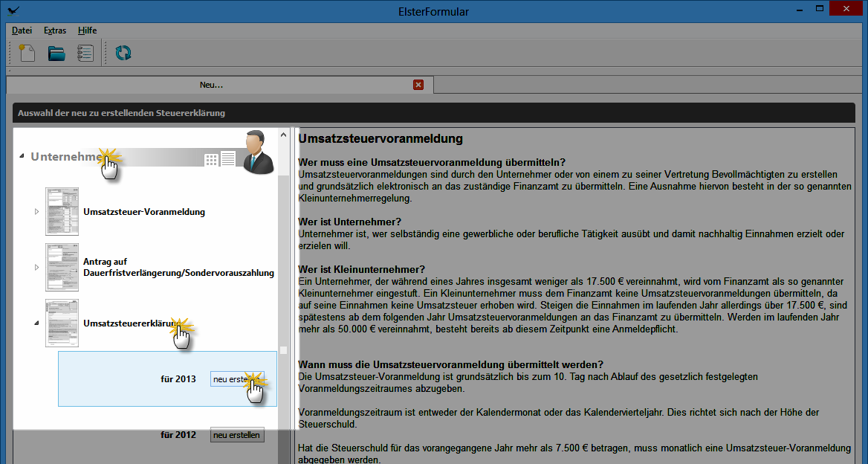868x464 pixels.
Task: Click the 'für 2012' row label
Action: (x=178, y=435)
